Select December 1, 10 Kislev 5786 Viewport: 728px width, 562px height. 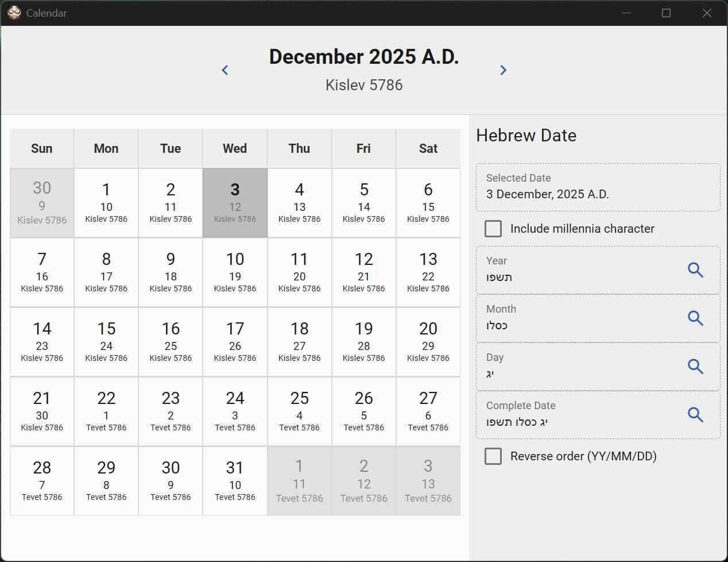tap(106, 203)
